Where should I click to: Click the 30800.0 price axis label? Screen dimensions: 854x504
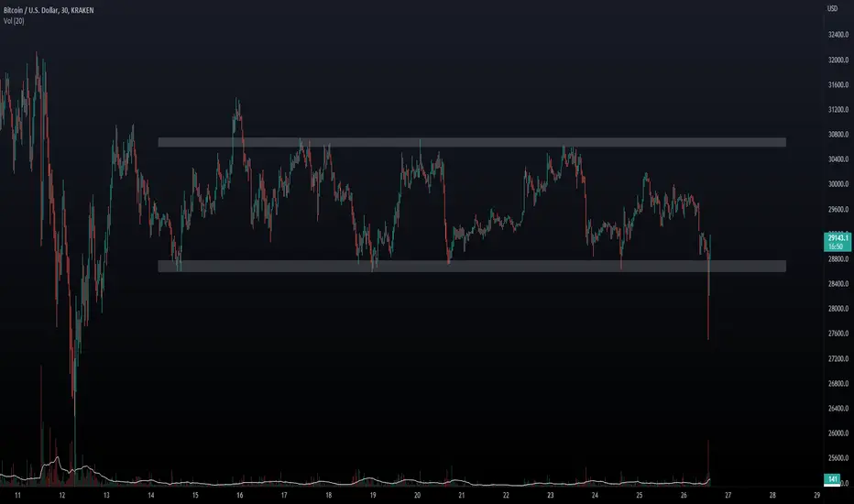coord(838,135)
